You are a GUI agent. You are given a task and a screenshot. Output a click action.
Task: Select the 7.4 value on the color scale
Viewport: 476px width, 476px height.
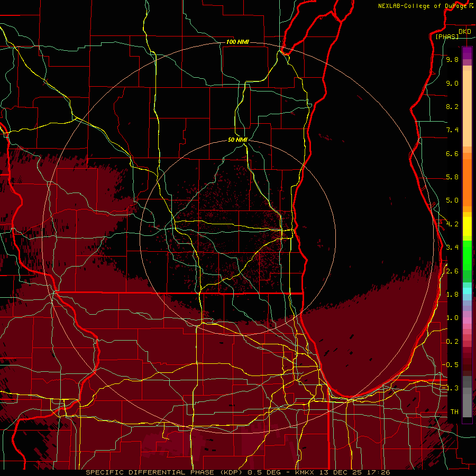pos(452,130)
